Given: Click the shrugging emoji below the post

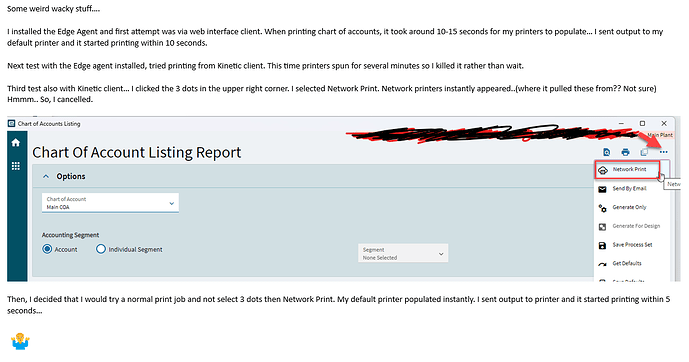Looking at the screenshot, I should click(20, 341).
